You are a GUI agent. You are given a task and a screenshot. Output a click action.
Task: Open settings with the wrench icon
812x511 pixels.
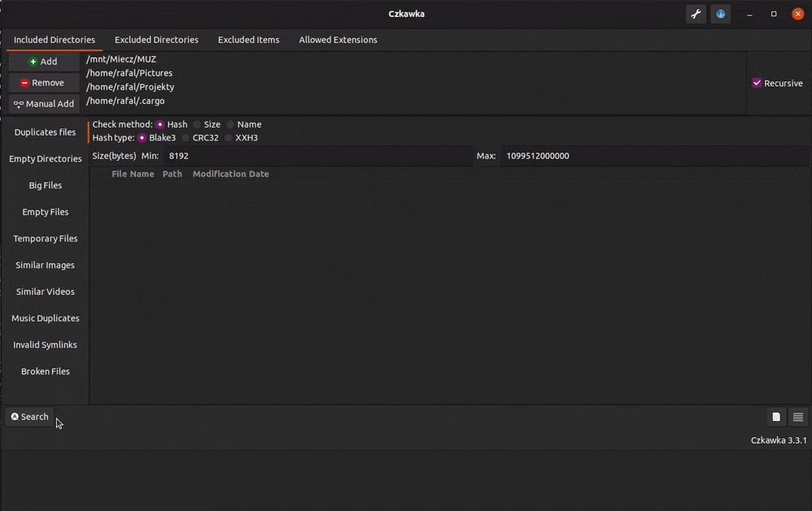click(695, 14)
